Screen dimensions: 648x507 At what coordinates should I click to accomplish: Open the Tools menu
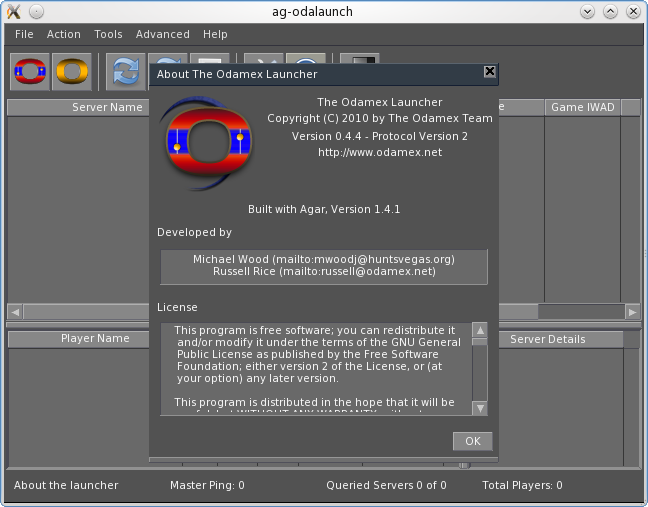pos(108,34)
